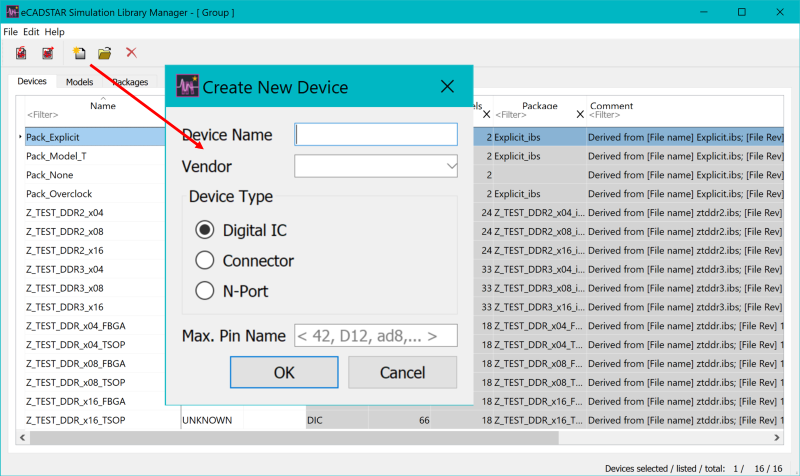Image resolution: width=800 pixels, height=476 pixels.
Task: Minimize the Simulation Library Manager window
Action: tap(704, 12)
